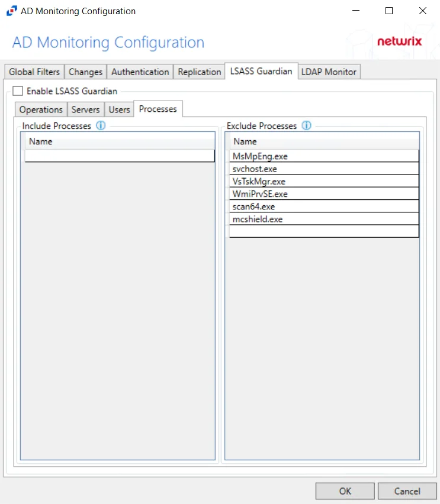The image size is (440, 504).
Task: Select the LSASS Guardian tab
Action: [261, 71]
